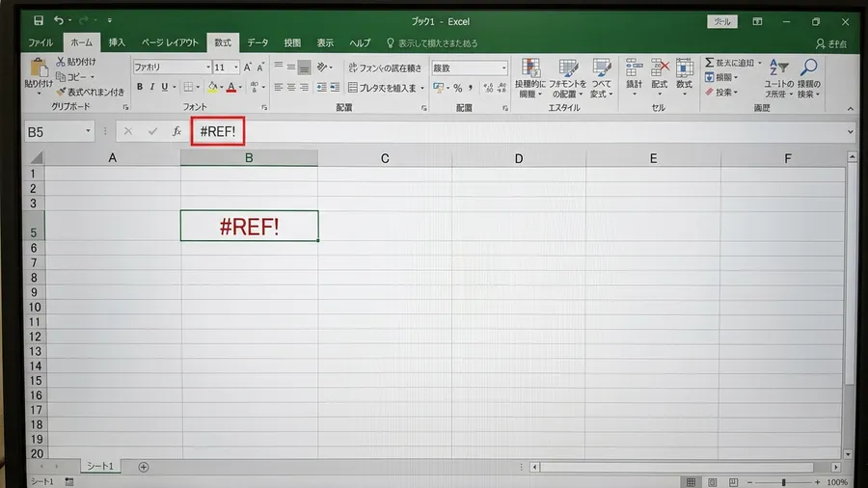
Task: Open the Name Box dropdown next to B5
Action: point(88,131)
